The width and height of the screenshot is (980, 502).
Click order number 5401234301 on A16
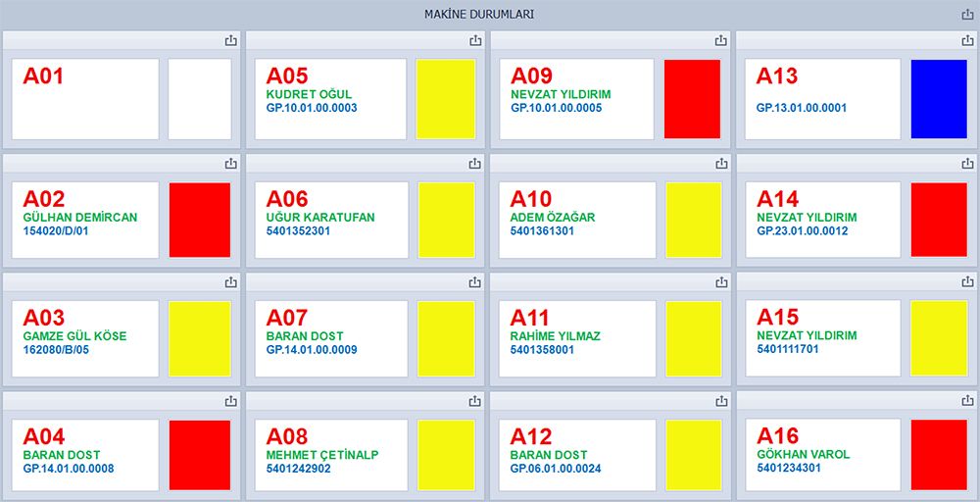pyautogui.click(x=789, y=469)
